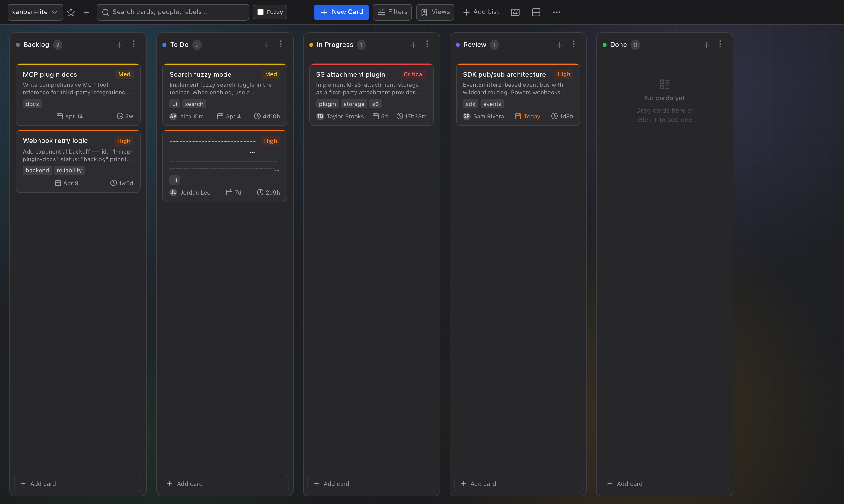
Task: Star the kanban-lite board
Action: (71, 12)
